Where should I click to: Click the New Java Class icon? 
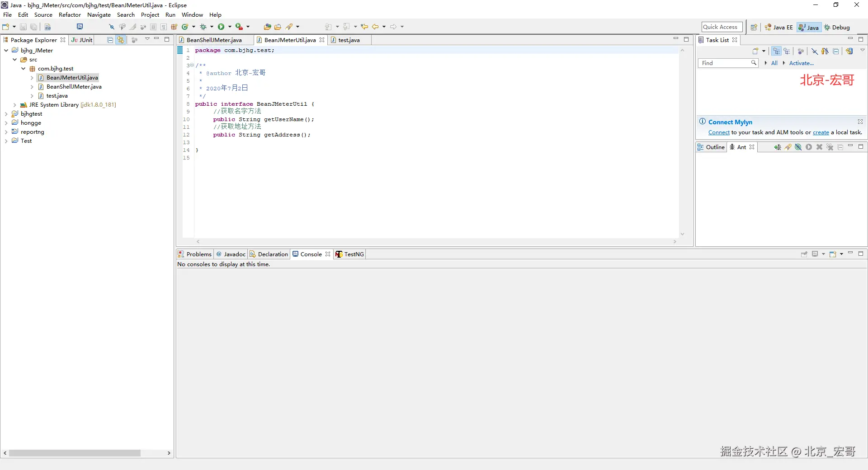pyautogui.click(x=185, y=27)
